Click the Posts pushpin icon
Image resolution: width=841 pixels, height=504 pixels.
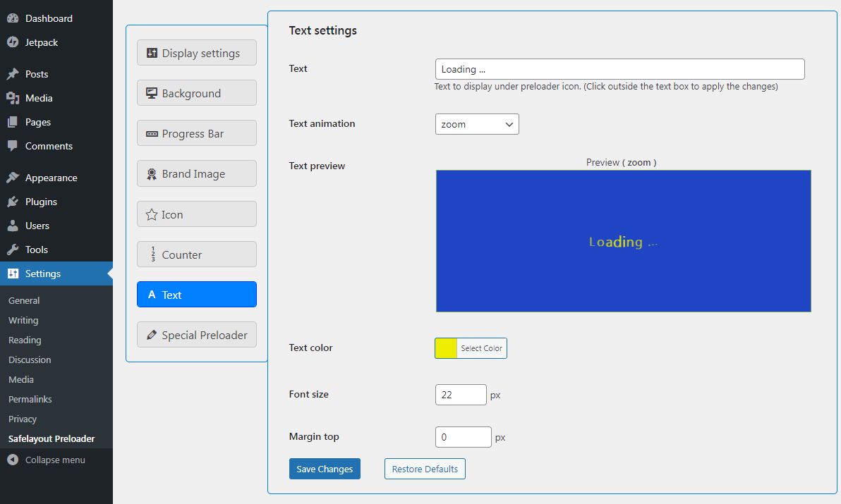click(13, 74)
